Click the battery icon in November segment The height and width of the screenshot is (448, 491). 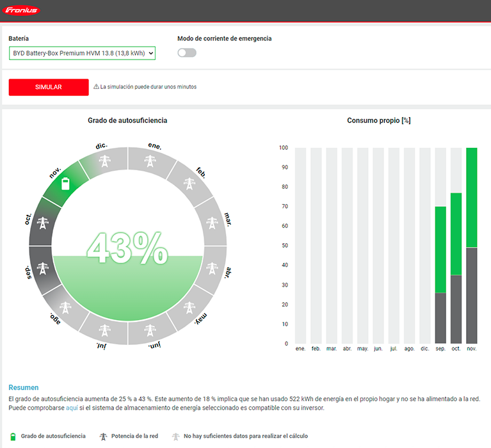65,184
